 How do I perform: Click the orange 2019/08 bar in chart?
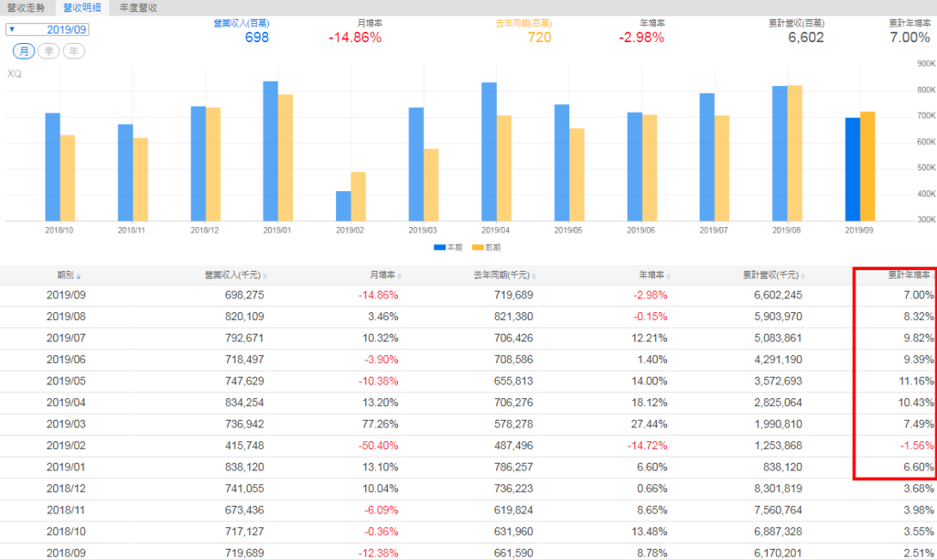[795, 154]
